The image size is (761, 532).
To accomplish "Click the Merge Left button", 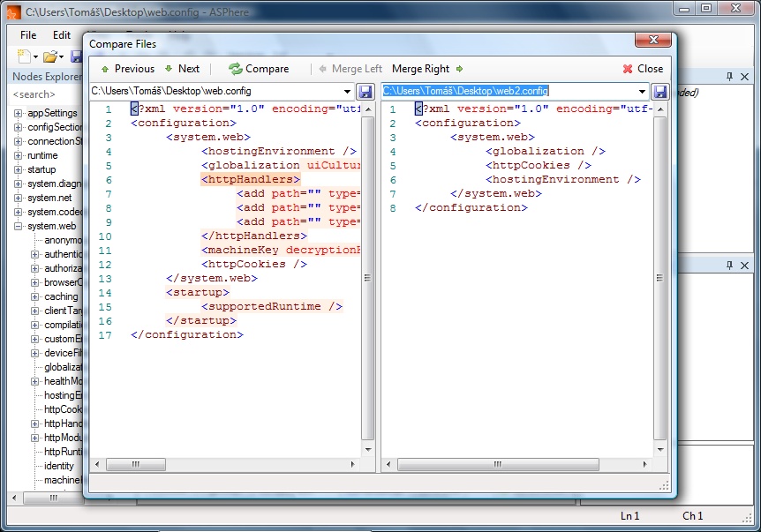I will pos(350,69).
